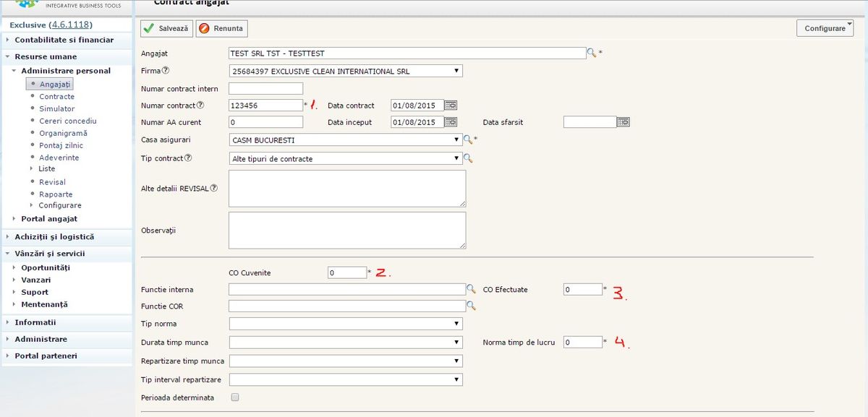This screenshot has width=868, height=417.
Task: Open the calendar picker for Data inceput
Action: [450, 122]
